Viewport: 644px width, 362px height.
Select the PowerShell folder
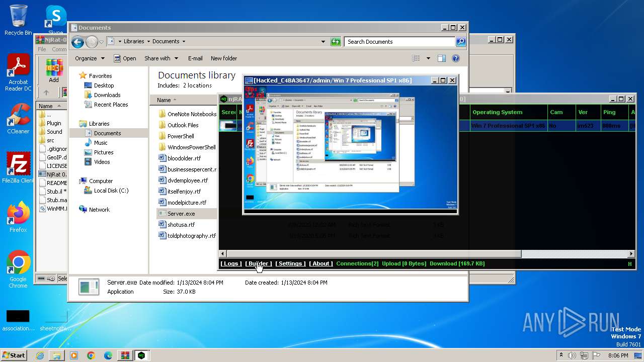point(181,136)
